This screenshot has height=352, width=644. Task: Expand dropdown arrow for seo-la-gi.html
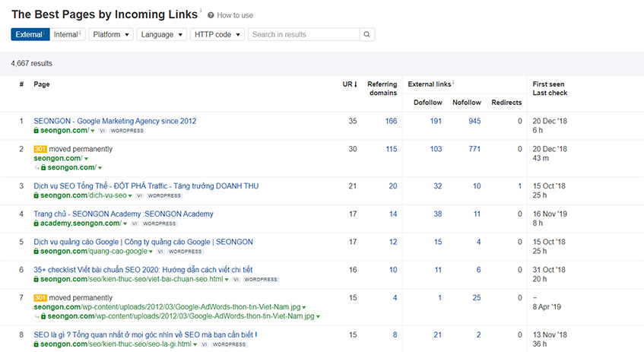pyautogui.click(x=195, y=344)
